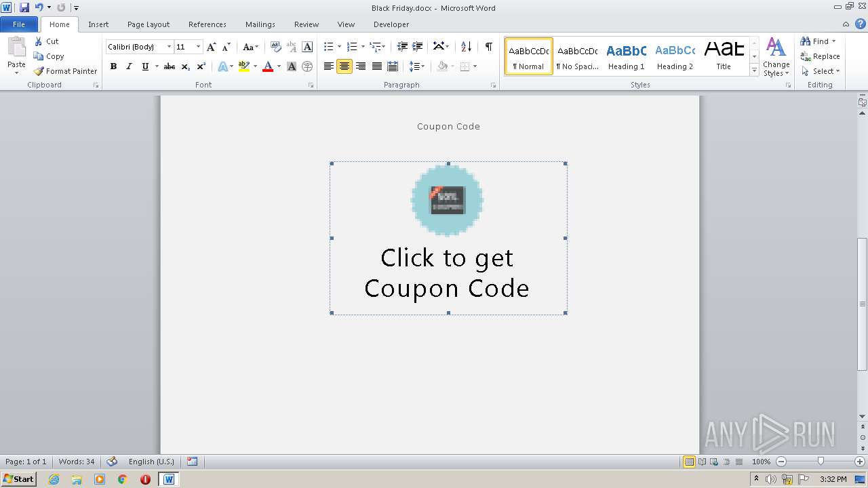Apply subscript formatting
This screenshot has width=868, height=488.
(x=186, y=66)
